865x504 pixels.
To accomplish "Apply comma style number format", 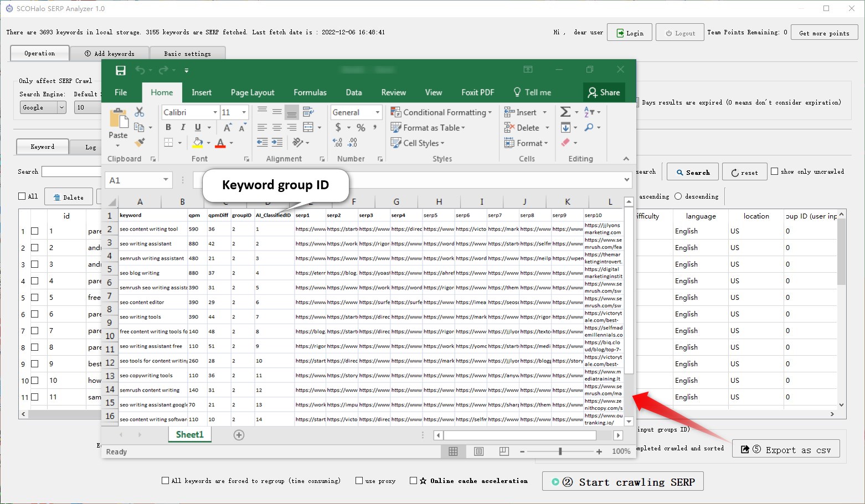I will click(x=375, y=127).
